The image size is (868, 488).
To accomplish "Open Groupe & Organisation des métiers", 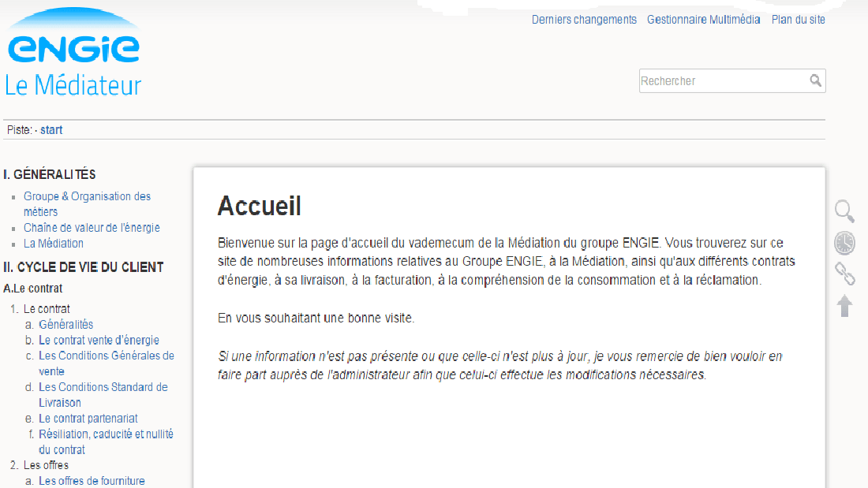I will (x=87, y=204).
